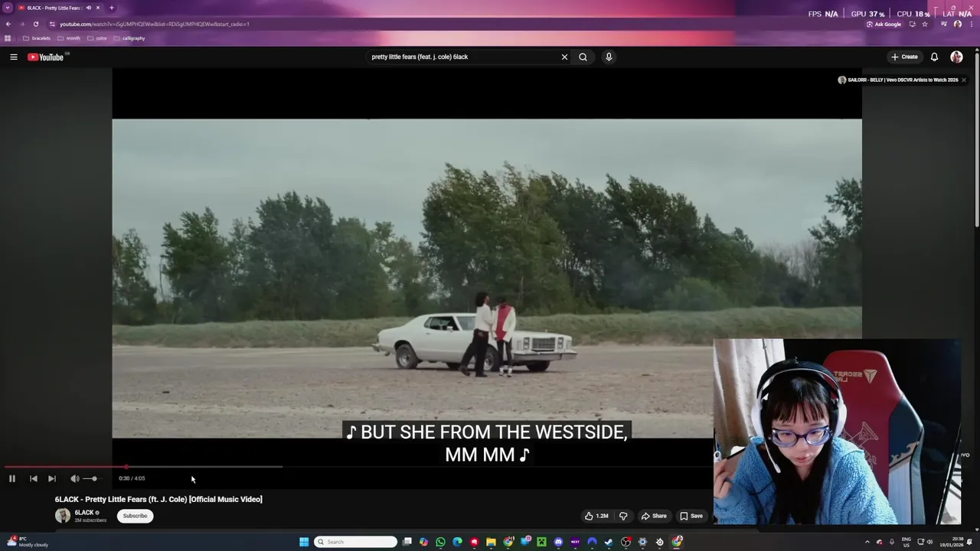Open the bracelets bookmark folder

coord(37,38)
